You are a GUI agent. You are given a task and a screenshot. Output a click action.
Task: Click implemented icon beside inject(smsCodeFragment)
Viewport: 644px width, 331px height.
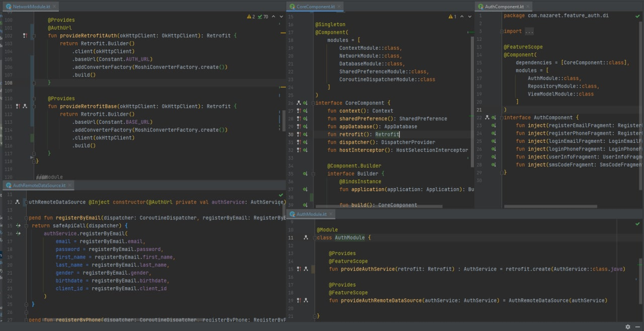[x=493, y=164]
